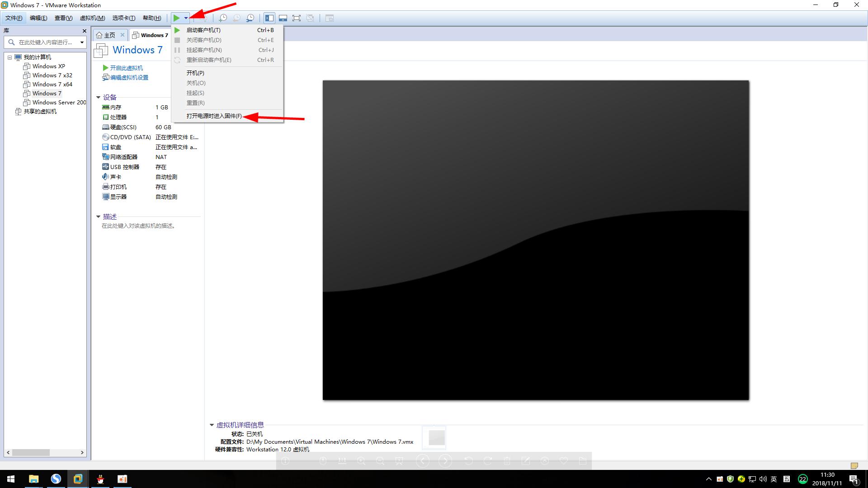
Task: Select 打开电源时进入固件(F) menu entry
Action: [214, 116]
